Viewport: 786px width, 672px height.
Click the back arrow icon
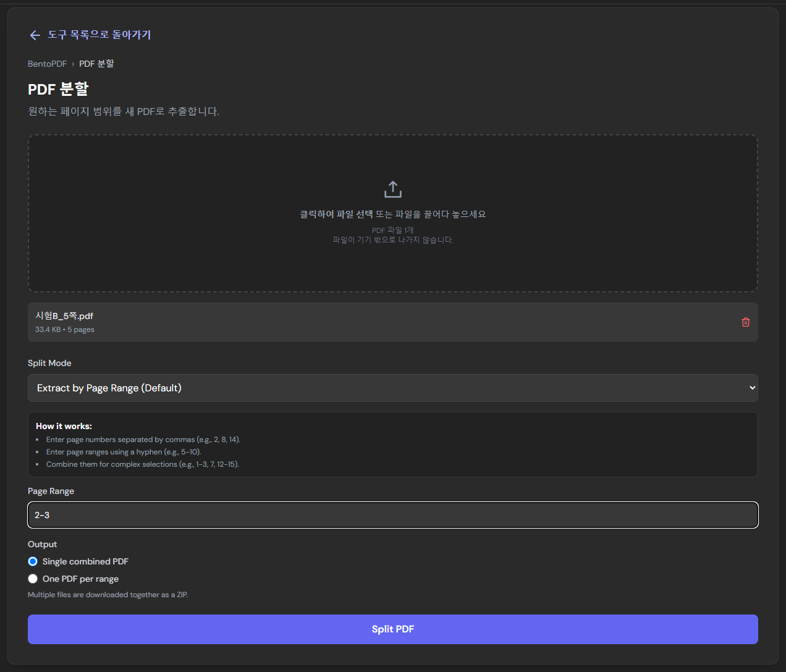pyautogui.click(x=35, y=35)
